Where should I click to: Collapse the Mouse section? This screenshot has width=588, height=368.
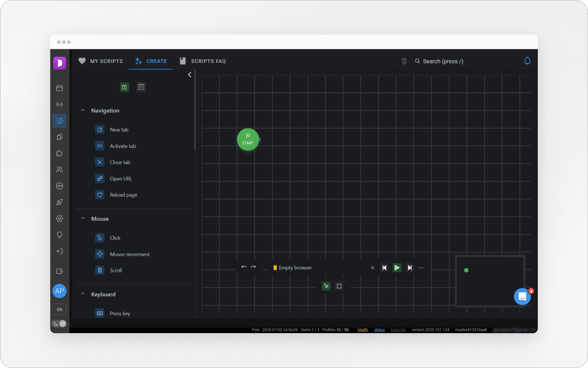83,218
